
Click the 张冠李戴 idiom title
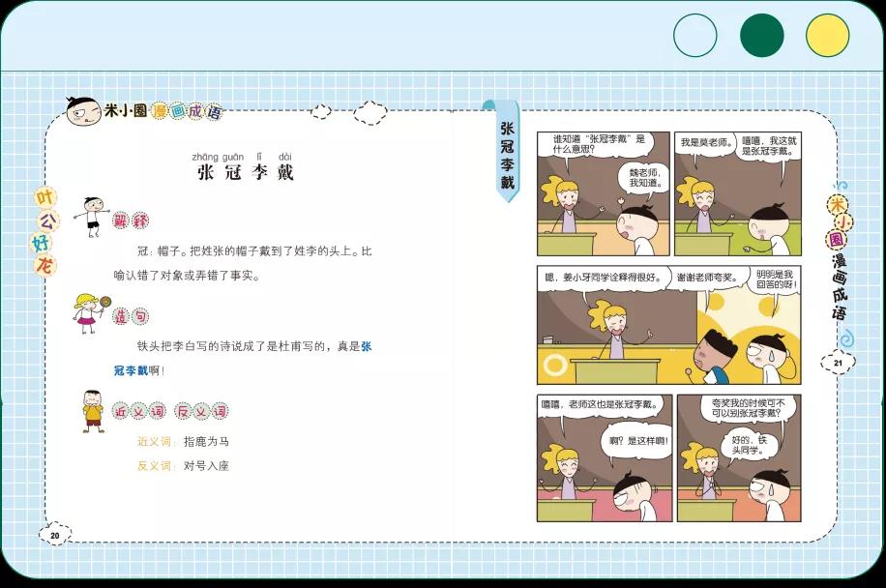[x=245, y=173]
